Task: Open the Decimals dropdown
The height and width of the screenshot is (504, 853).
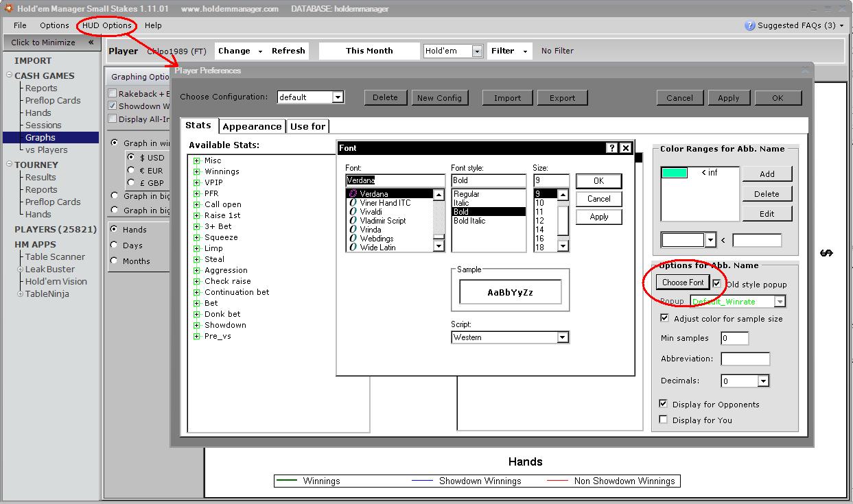Action: tap(763, 381)
